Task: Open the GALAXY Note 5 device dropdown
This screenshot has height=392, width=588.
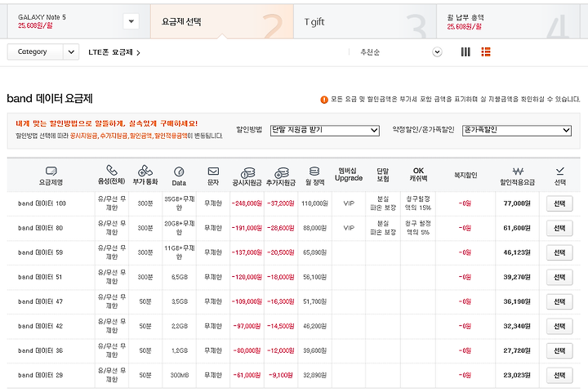Action: [131, 21]
